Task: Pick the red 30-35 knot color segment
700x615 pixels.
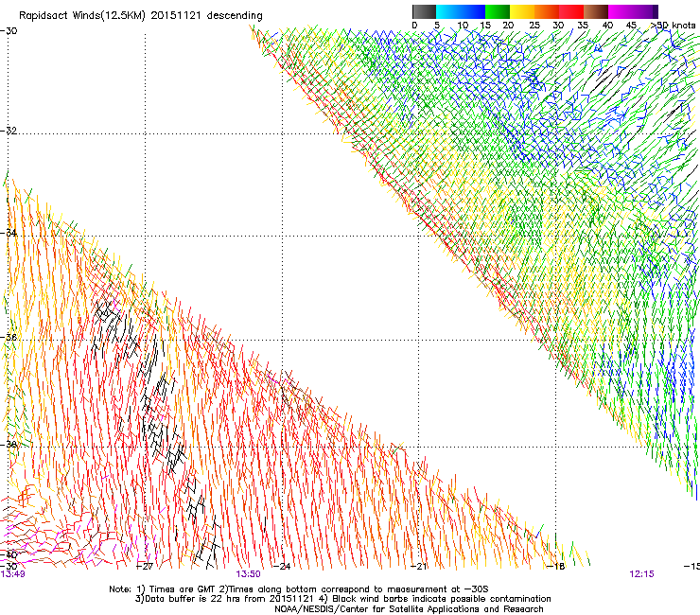Action: click(x=571, y=11)
